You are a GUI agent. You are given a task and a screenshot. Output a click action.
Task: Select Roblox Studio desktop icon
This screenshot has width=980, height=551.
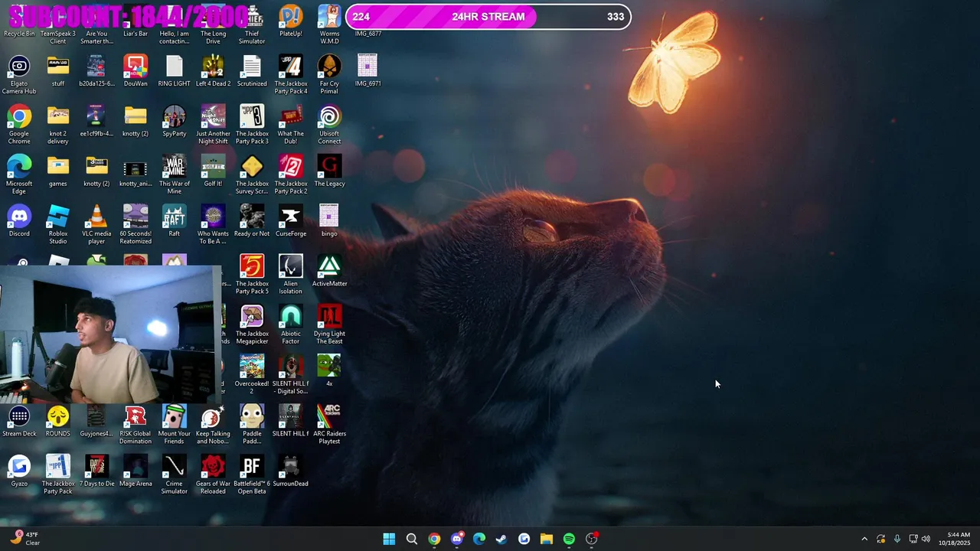[x=58, y=224]
